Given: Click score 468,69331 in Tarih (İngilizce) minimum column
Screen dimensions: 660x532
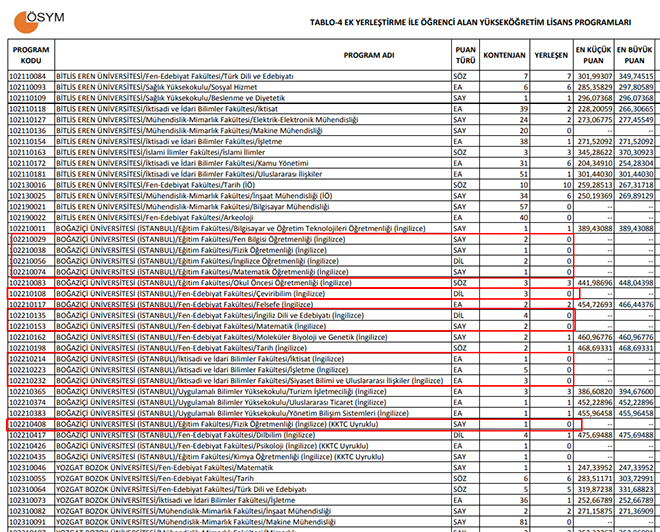Looking at the screenshot, I should 595,348.
